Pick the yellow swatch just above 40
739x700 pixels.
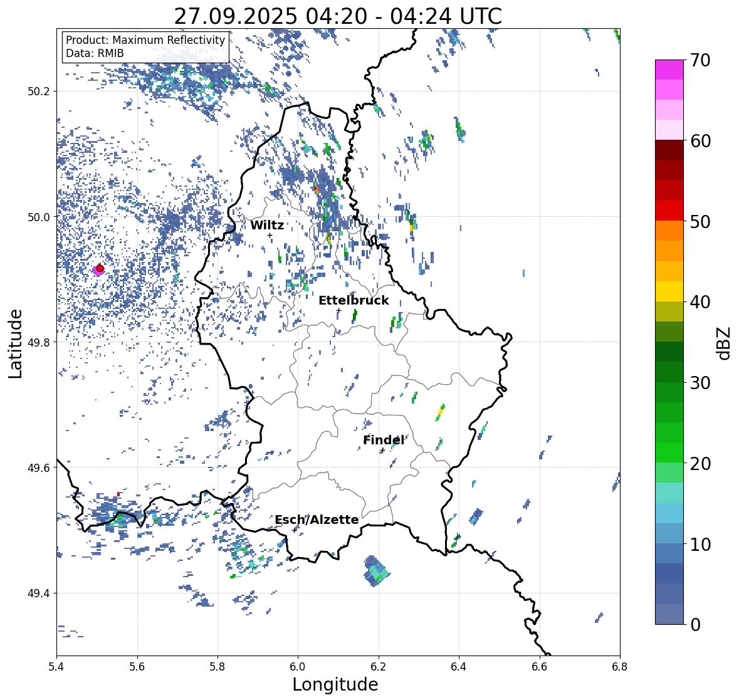point(669,291)
